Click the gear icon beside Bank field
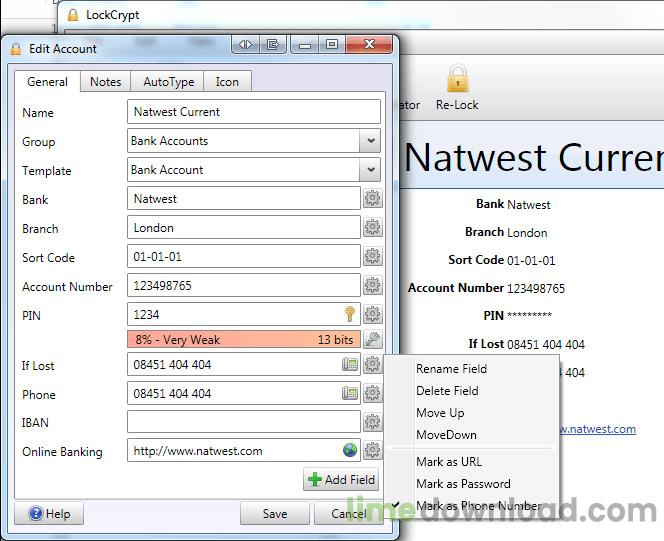The height and width of the screenshot is (541, 664). click(x=372, y=199)
